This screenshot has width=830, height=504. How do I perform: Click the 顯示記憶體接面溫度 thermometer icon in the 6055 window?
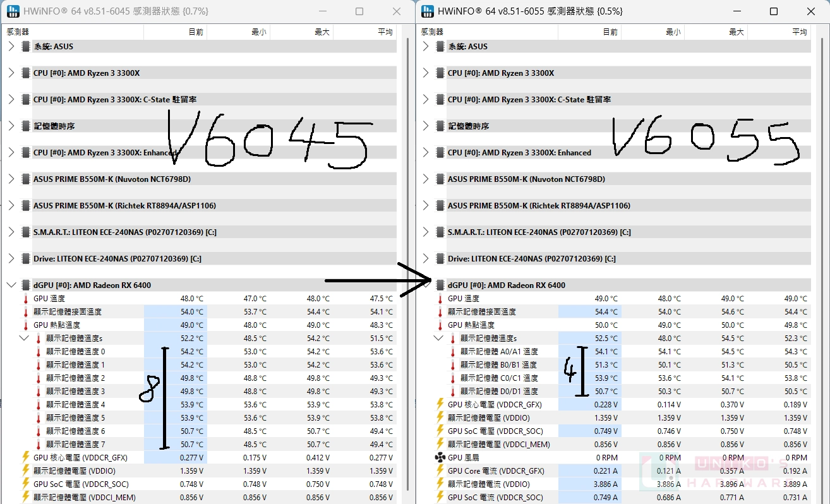440,311
